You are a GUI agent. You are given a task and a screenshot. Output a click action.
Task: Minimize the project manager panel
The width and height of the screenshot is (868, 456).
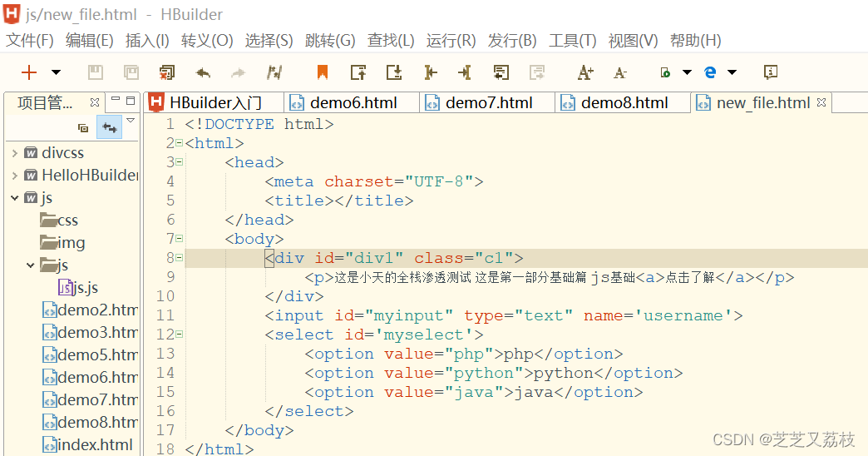click(116, 101)
